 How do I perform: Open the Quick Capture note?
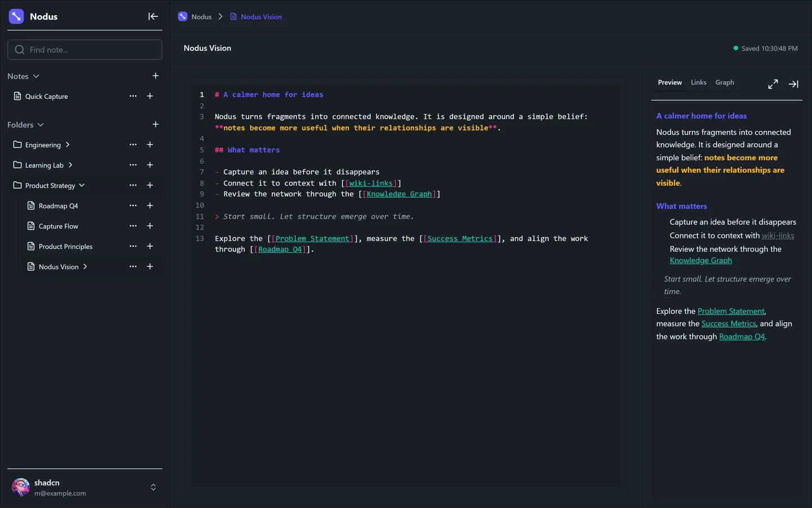click(46, 97)
